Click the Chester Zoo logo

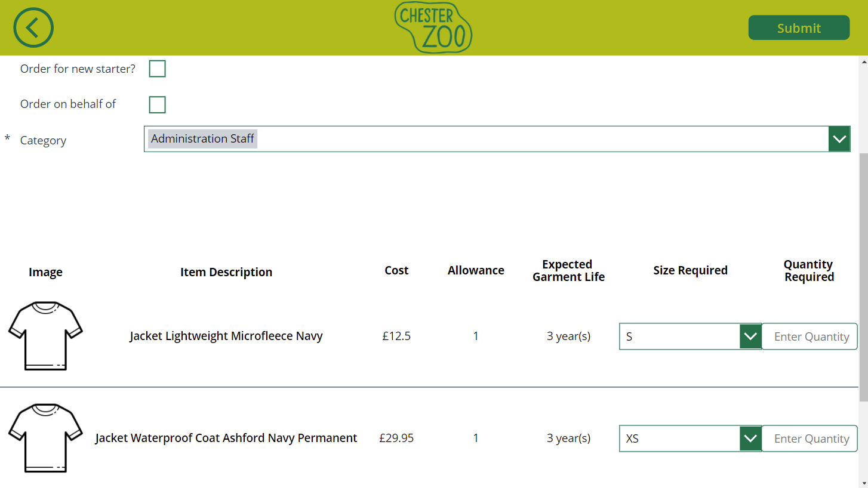point(433,27)
